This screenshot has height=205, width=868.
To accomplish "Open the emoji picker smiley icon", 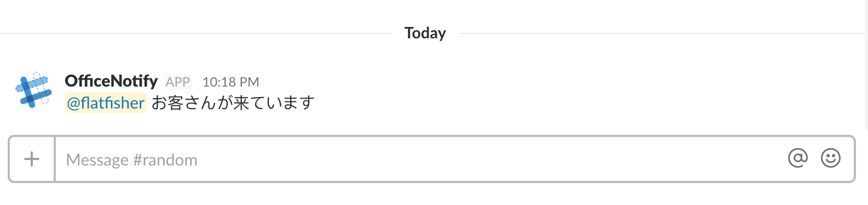I will pos(830,158).
